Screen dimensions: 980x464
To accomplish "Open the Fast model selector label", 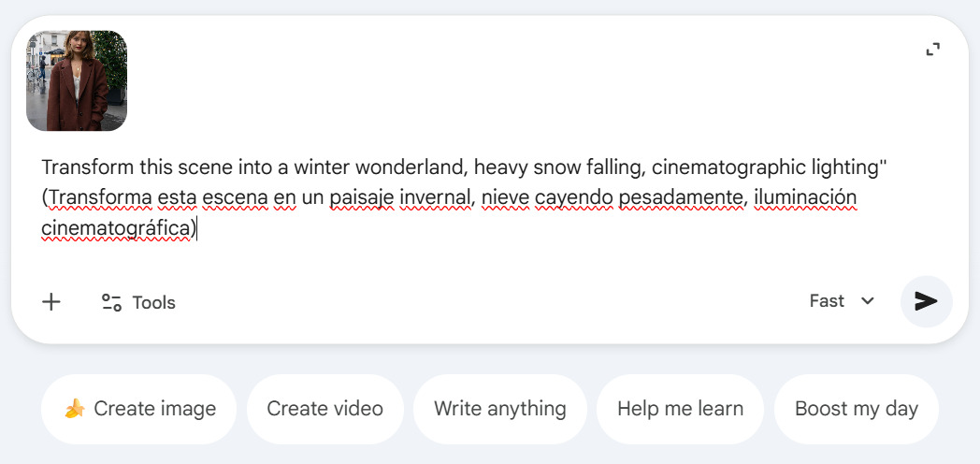I will click(x=827, y=301).
